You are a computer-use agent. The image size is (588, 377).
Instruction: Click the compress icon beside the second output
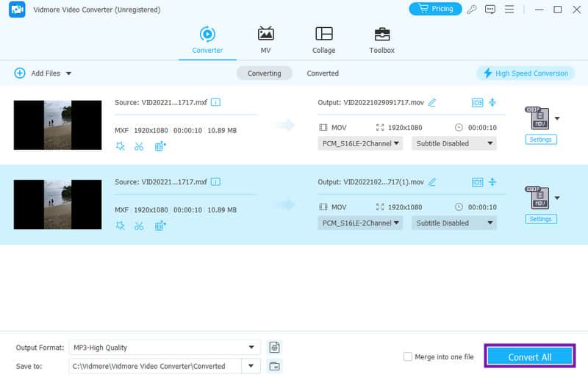tap(492, 182)
